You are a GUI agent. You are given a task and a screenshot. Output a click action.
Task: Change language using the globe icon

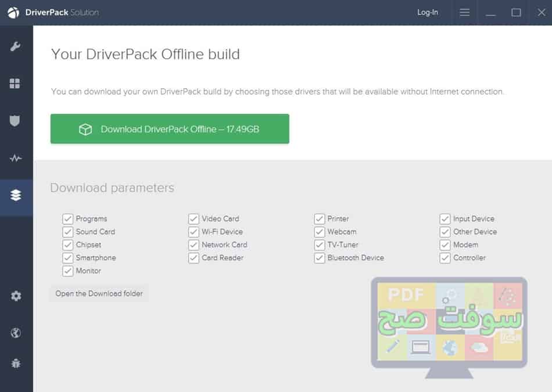point(16,332)
